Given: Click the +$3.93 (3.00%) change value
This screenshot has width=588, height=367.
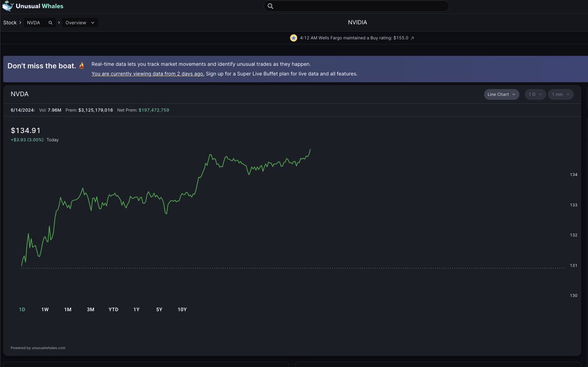Looking at the screenshot, I should click(x=27, y=140).
